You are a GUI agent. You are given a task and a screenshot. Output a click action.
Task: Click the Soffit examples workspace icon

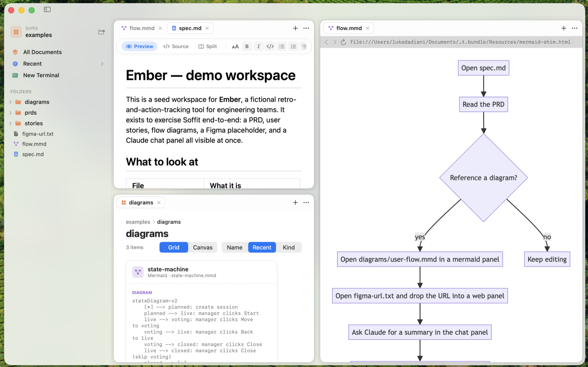coord(16,32)
